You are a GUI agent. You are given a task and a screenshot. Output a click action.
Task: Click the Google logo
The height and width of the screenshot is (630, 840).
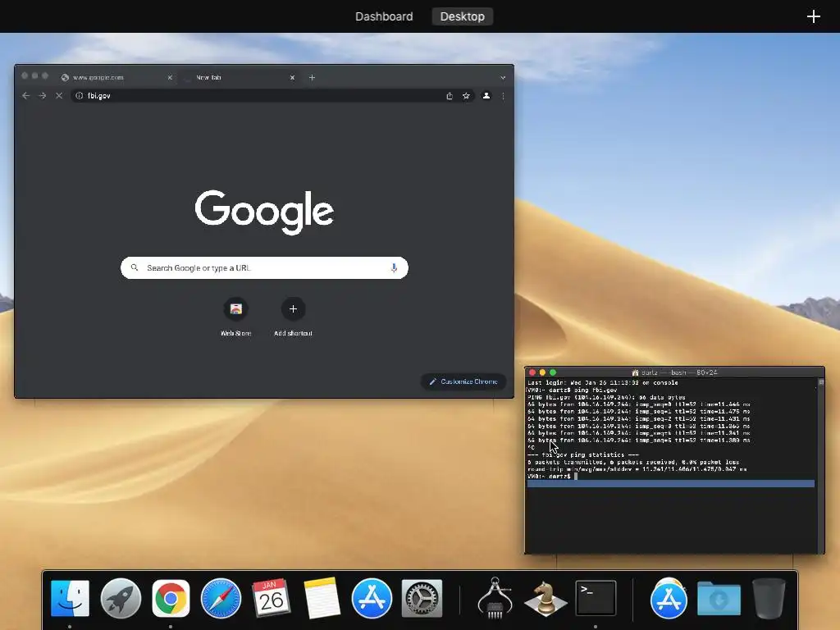coord(264,212)
